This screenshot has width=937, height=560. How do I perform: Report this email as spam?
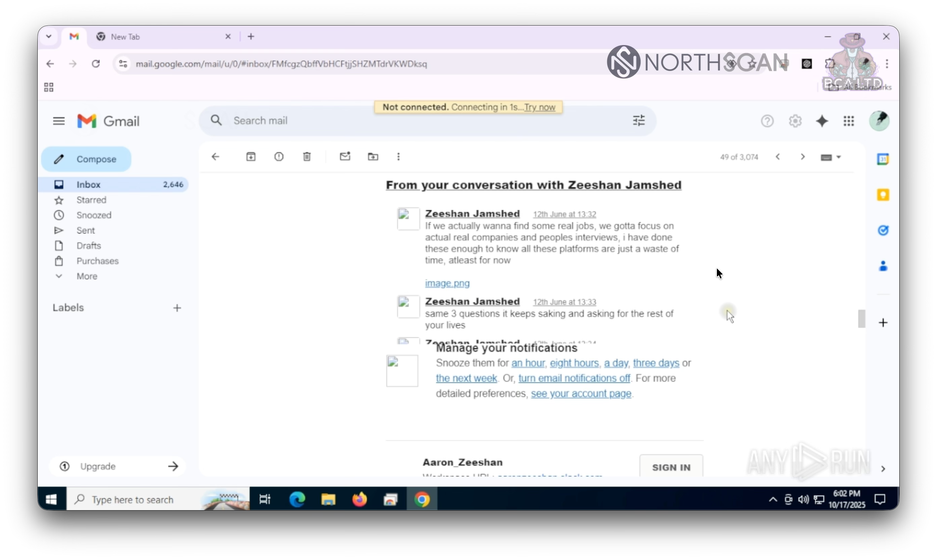(279, 156)
